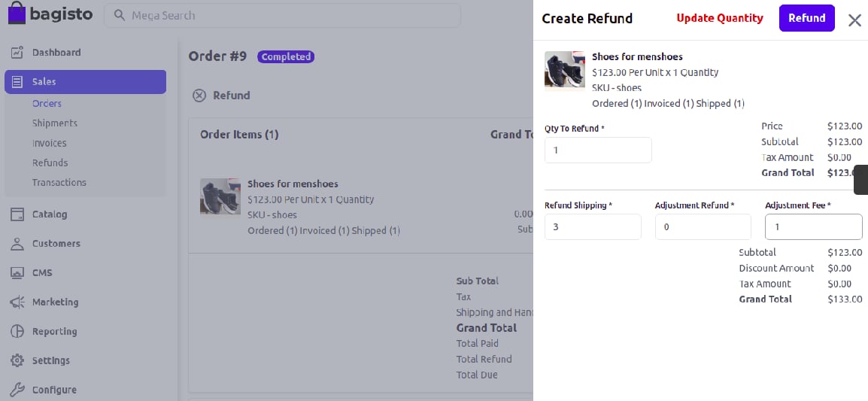Focus the Mega Search field

pyautogui.click(x=282, y=16)
